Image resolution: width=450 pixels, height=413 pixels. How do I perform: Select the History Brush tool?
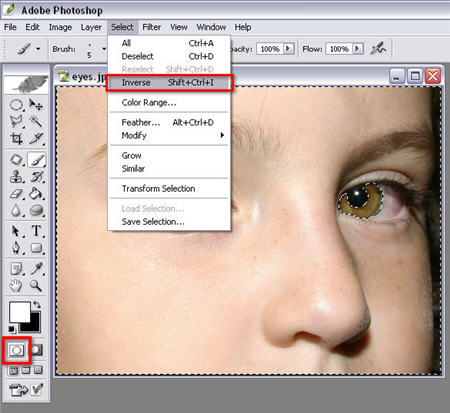tap(36, 177)
